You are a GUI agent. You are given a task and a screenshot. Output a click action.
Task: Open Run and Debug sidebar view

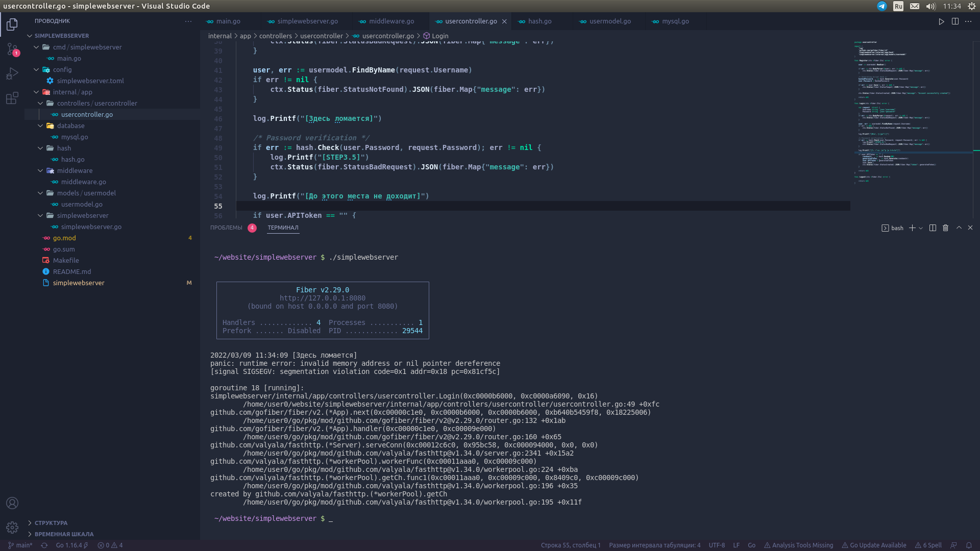pos(12,73)
